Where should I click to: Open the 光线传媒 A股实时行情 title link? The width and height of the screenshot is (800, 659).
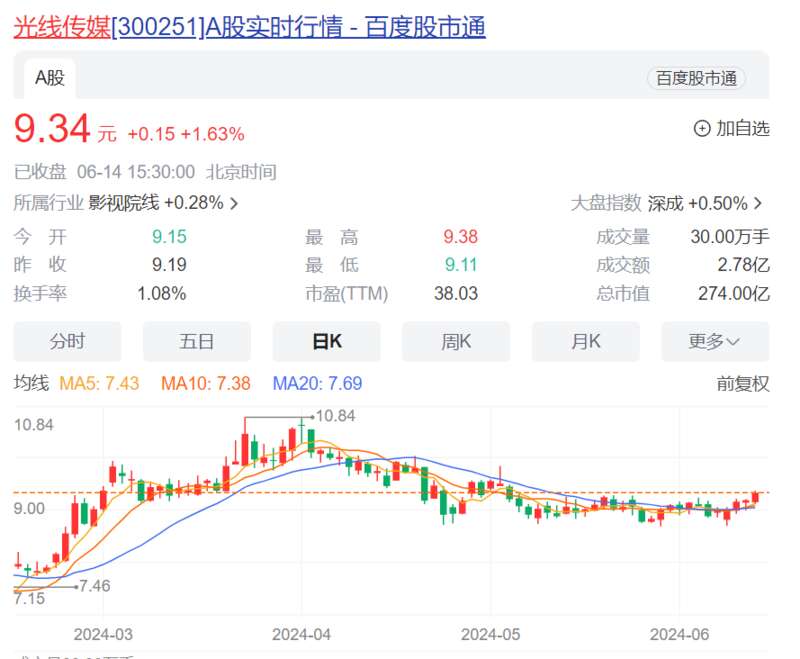(249, 27)
